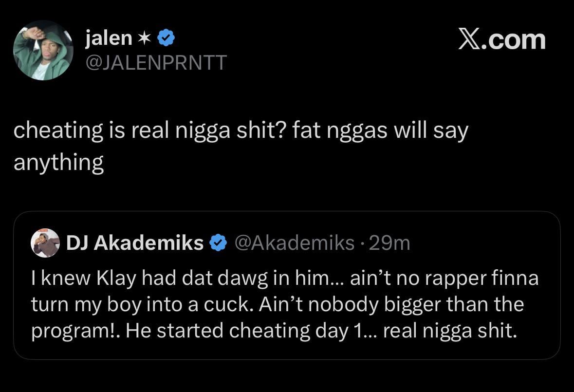This screenshot has height=392, width=574.
Task: Open the DJ Akademiks display name
Action: [134, 243]
